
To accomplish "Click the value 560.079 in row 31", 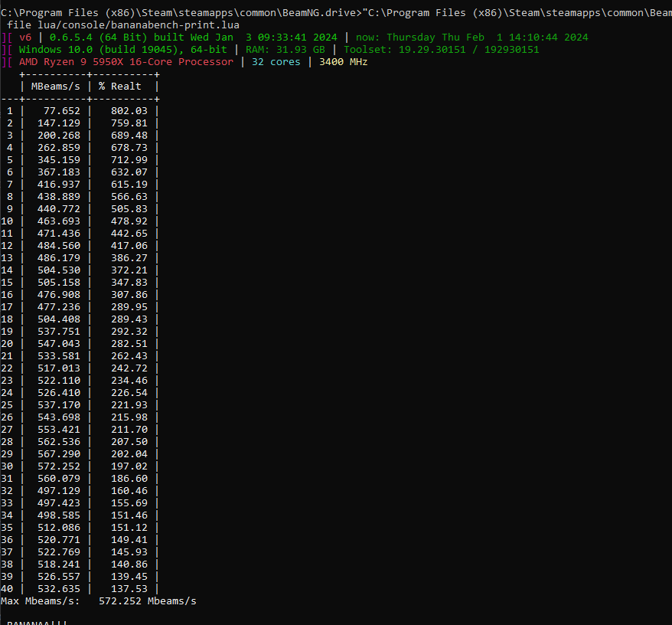I will (x=59, y=479).
